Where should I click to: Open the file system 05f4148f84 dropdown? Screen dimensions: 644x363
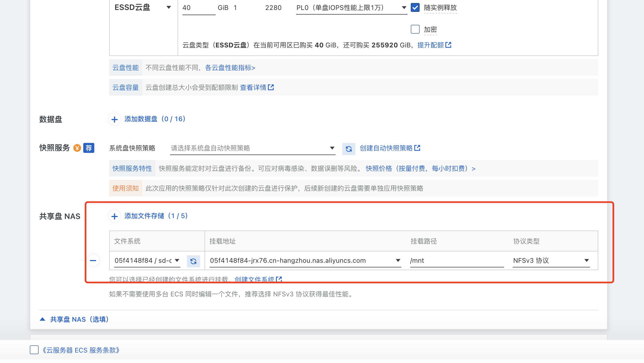pyautogui.click(x=147, y=261)
